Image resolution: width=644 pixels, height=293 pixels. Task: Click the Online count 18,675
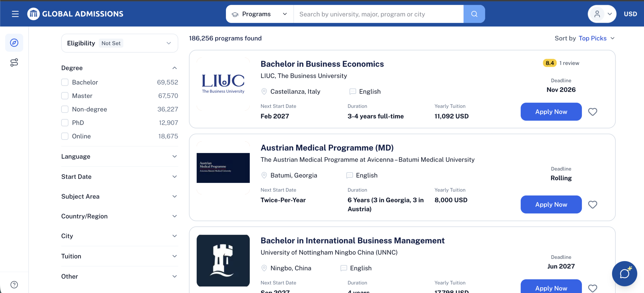[168, 136]
